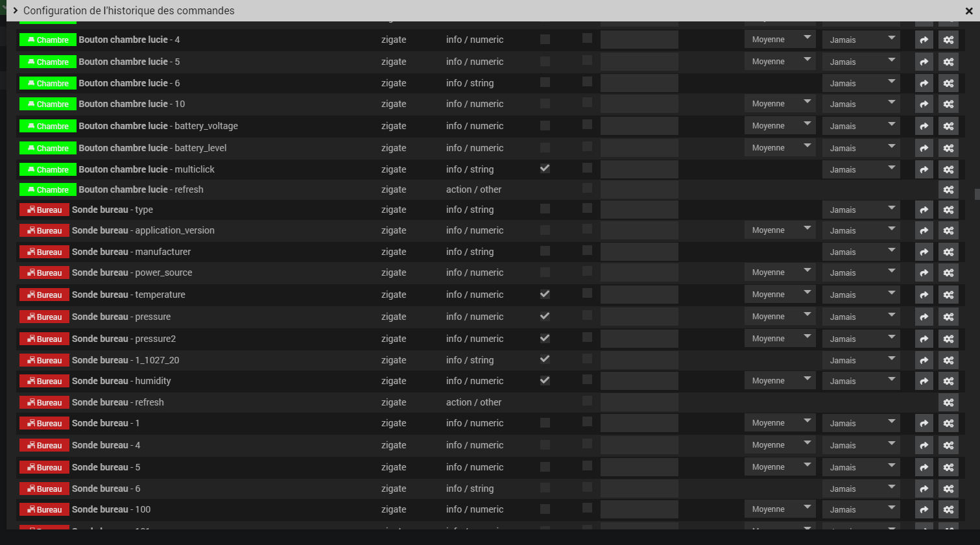Click timeline input field for Sonde bureau - 1_1027_20
Viewport: 980px width, 545px height.
click(x=639, y=360)
